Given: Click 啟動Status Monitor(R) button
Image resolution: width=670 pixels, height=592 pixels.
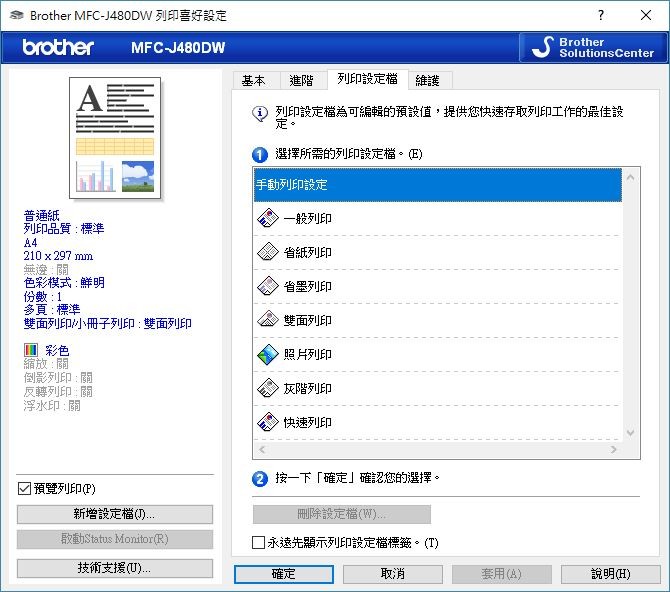Looking at the screenshot, I should pyautogui.click(x=115, y=539).
